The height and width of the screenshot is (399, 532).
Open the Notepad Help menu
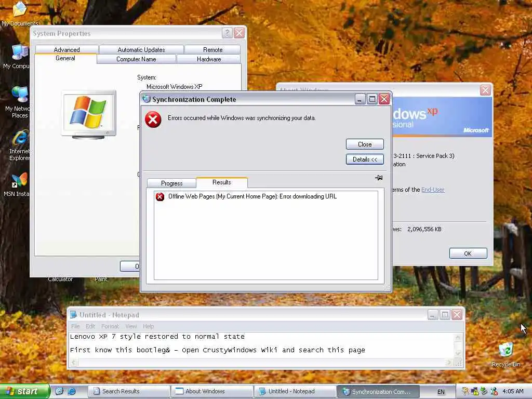(x=148, y=326)
